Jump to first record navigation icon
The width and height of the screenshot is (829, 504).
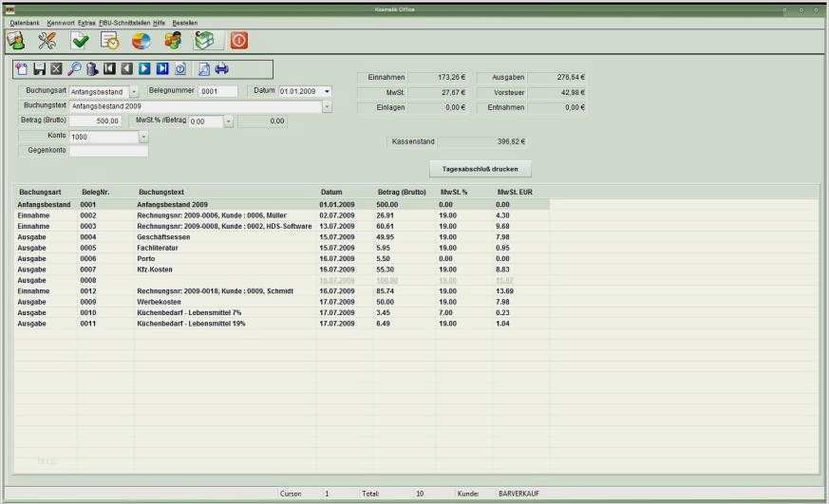110,69
